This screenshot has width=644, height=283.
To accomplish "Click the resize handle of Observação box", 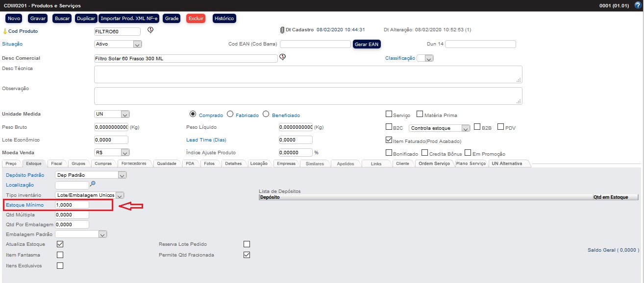I will click(x=519, y=101).
